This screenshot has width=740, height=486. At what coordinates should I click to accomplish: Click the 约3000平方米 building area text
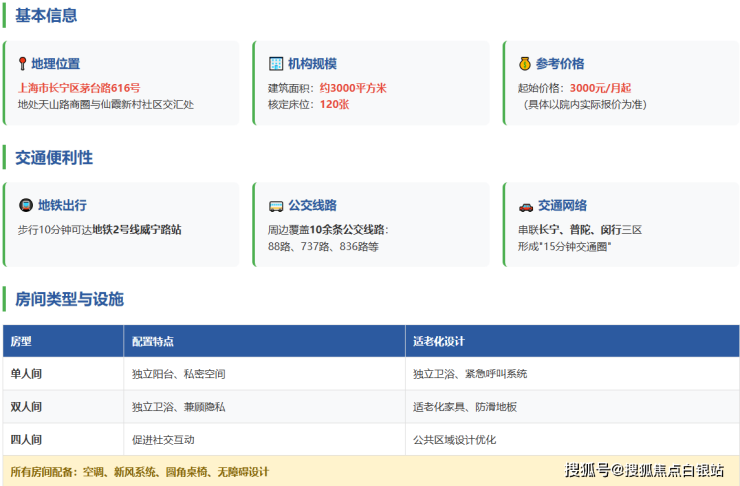tap(353, 88)
